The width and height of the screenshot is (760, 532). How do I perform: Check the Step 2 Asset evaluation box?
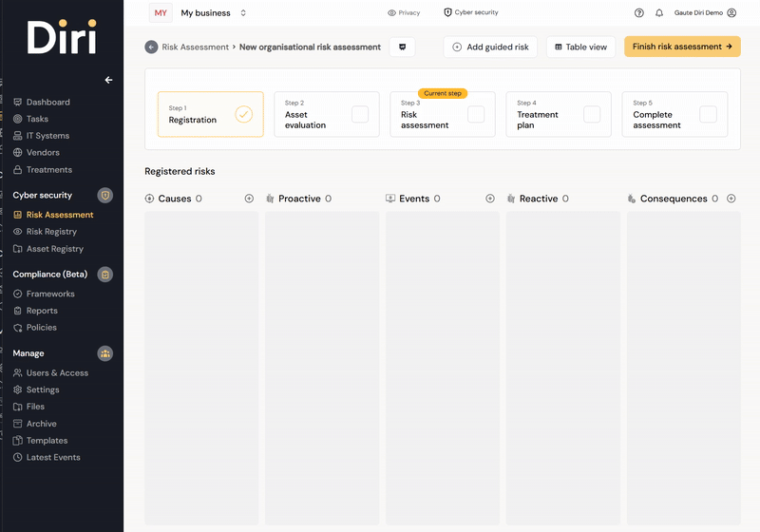(x=360, y=114)
